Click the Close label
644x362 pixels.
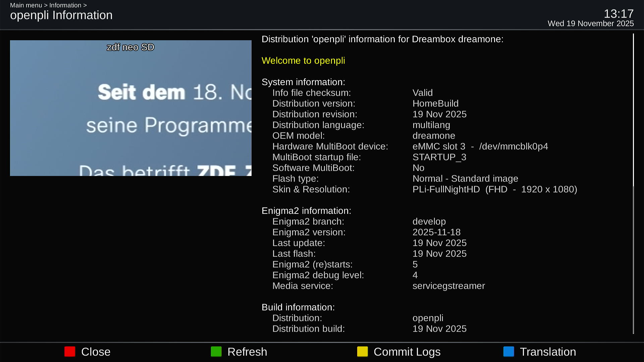coord(96,352)
